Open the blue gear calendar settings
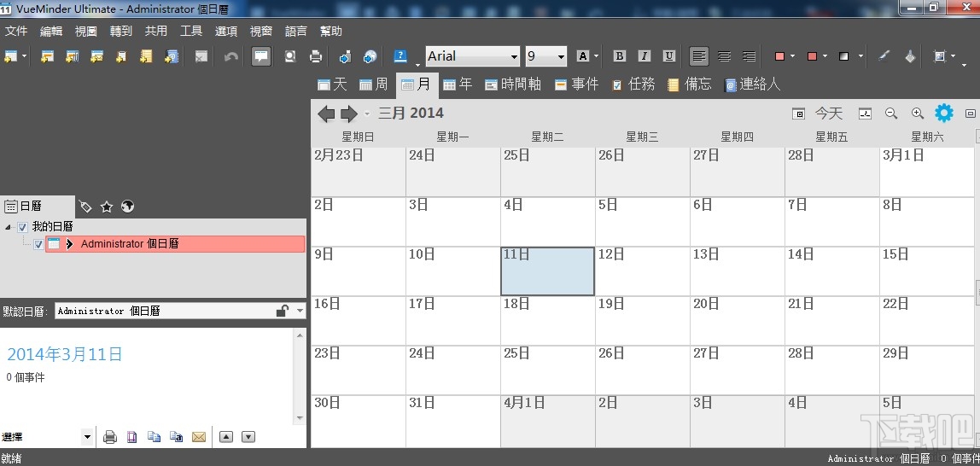Image resolution: width=980 pixels, height=466 pixels. (944, 113)
